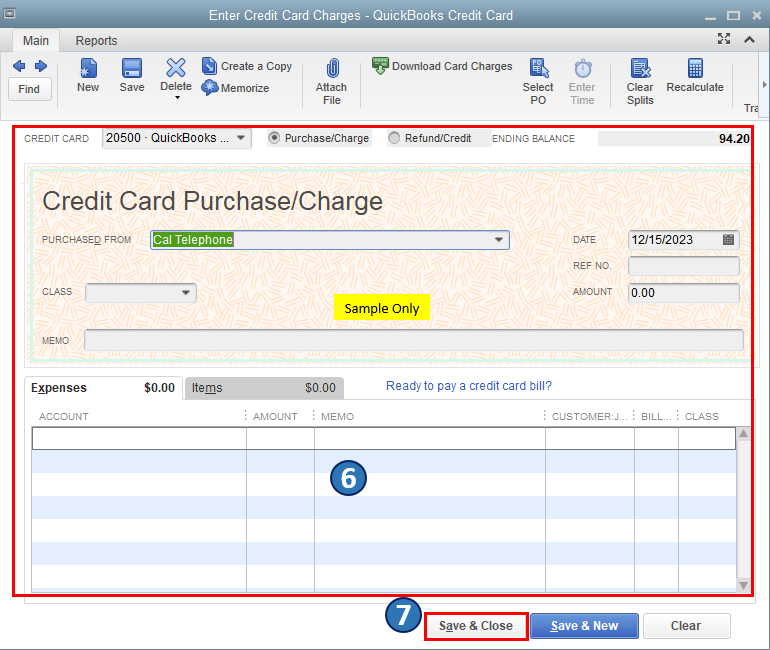Switch to the Main tab
770x650 pixels.
click(x=36, y=41)
